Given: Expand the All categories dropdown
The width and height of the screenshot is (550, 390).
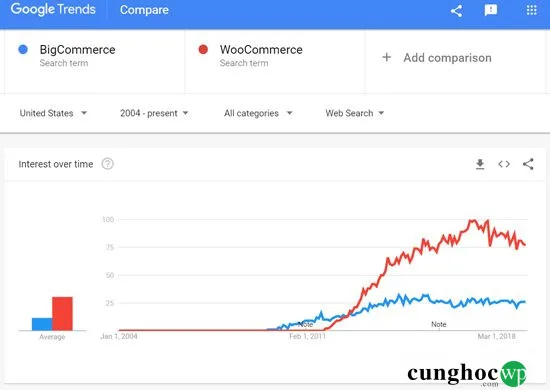Looking at the screenshot, I should point(258,113).
